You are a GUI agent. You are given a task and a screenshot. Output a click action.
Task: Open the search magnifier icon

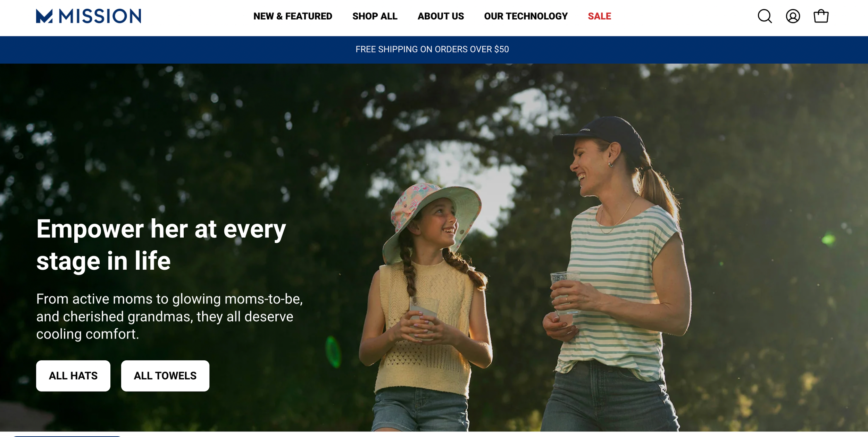click(x=765, y=16)
